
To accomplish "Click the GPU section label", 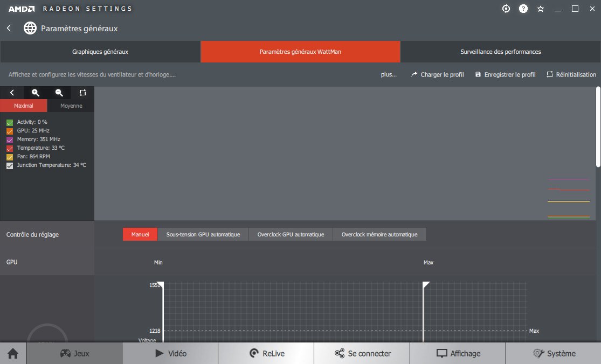I will 12,262.
